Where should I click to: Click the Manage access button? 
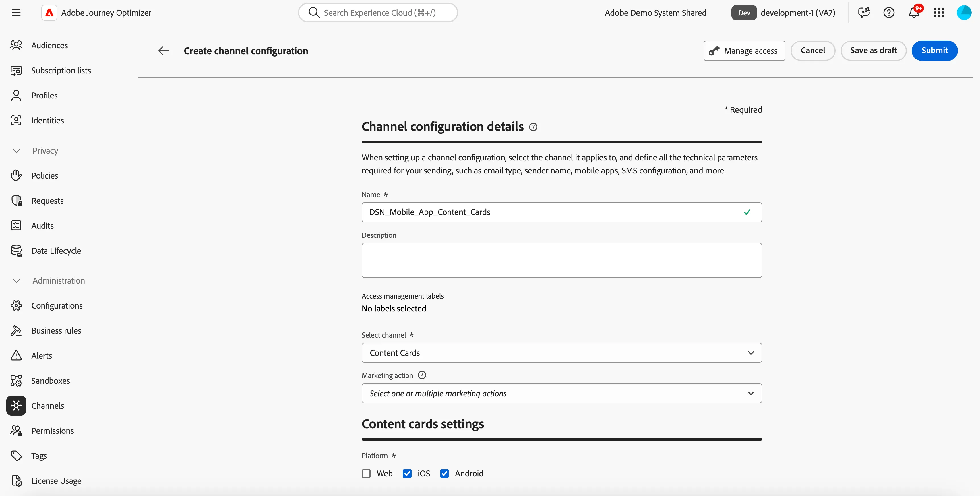744,51
